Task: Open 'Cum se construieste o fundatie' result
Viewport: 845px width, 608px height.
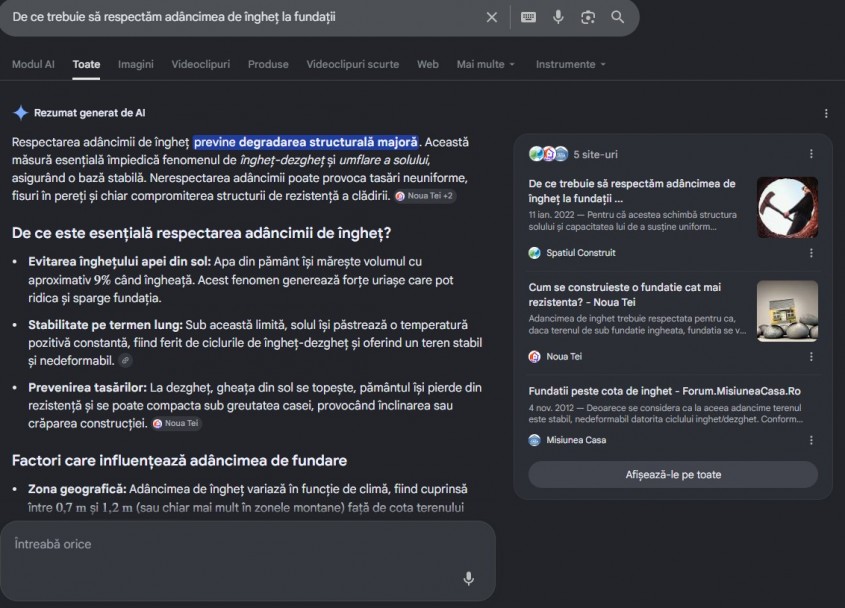Action: [x=625, y=294]
